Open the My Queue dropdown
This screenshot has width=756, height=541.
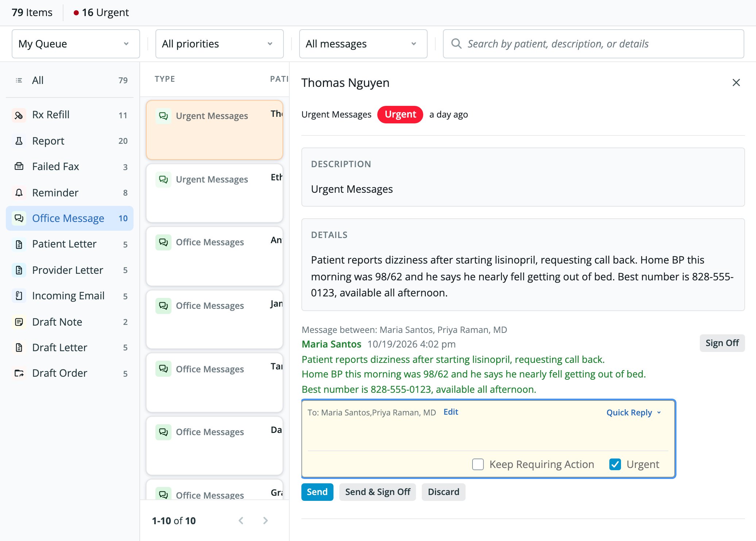76,44
